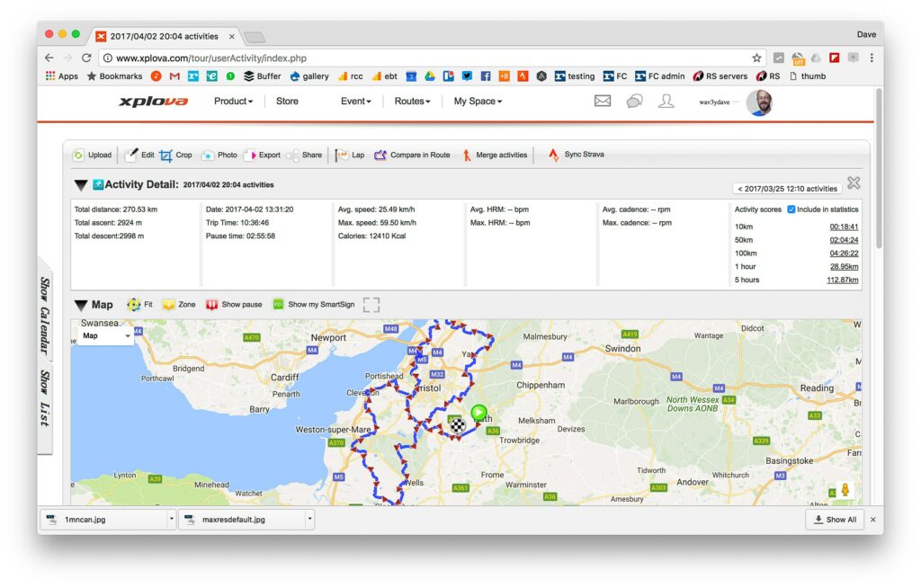
Task: Open the Map type dropdown
Action: (106, 335)
